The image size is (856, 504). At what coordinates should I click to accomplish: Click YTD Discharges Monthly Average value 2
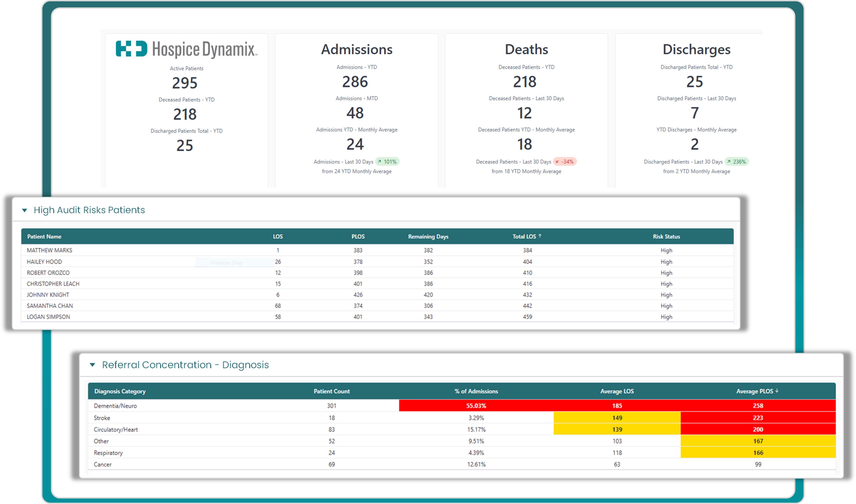(x=695, y=144)
